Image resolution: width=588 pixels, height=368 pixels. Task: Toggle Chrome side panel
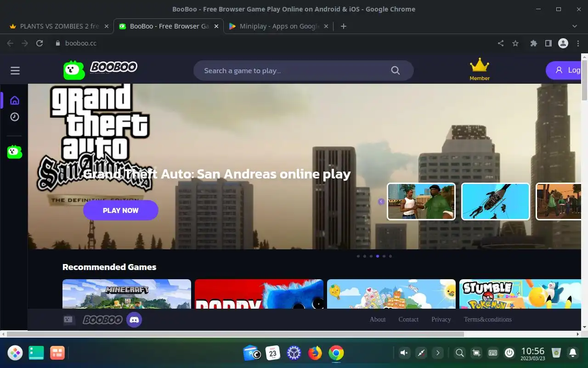(x=548, y=43)
